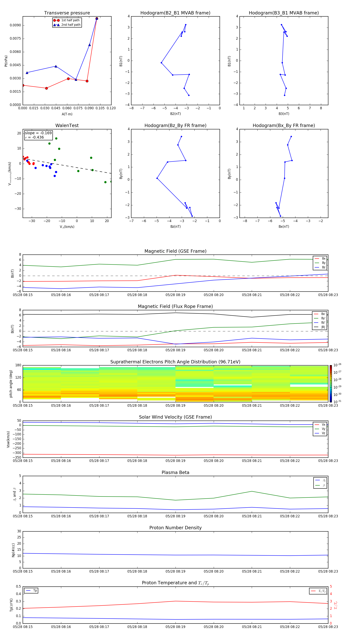Click the 'Solar Wind Velocity (GSE Frame)' title
This screenshot has width=351, height=644.
pyautogui.click(x=175, y=417)
